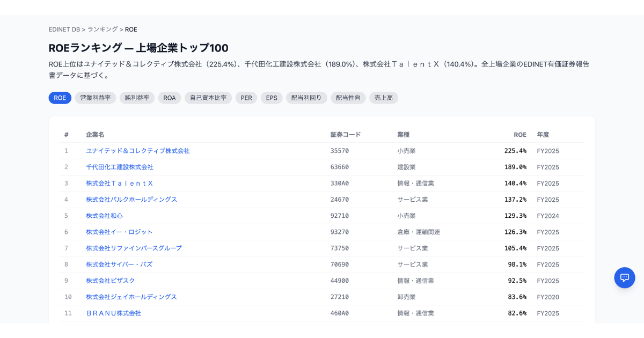Switch to the 純利益率 ranking tab
Viewport: 644px width, 338px height.
137,98
